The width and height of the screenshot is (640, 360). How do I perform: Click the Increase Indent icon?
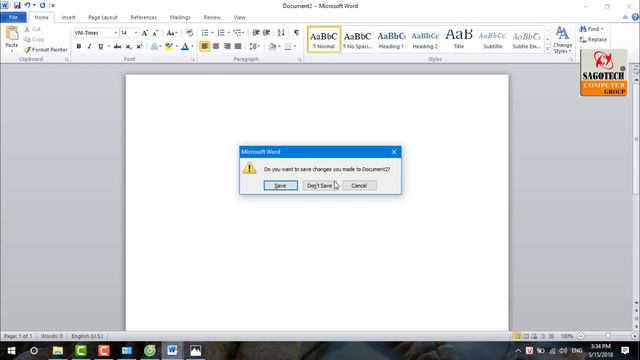[x=267, y=33]
